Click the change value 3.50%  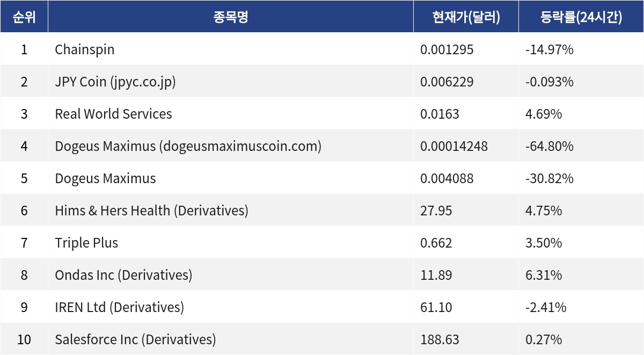[x=544, y=243]
